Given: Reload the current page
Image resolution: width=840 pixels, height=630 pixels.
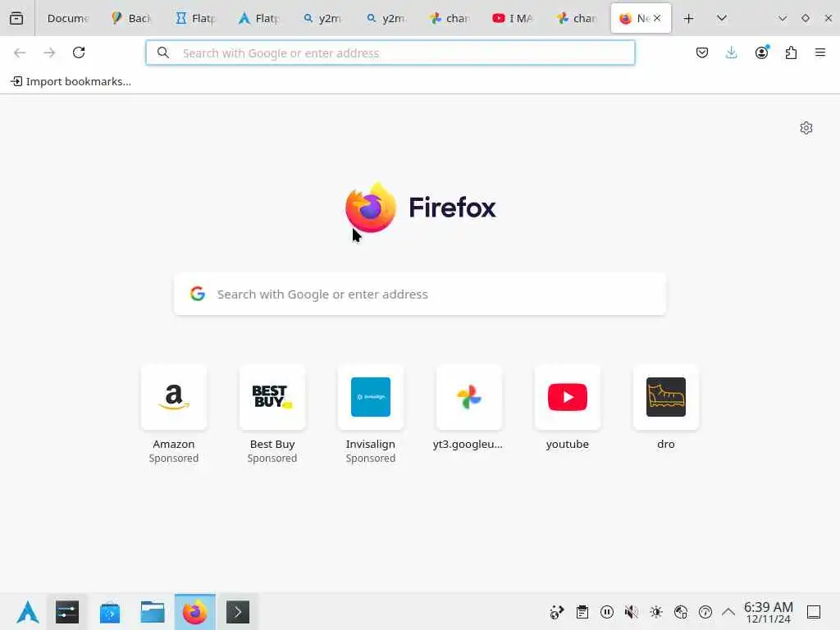Looking at the screenshot, I should point(79,52).
